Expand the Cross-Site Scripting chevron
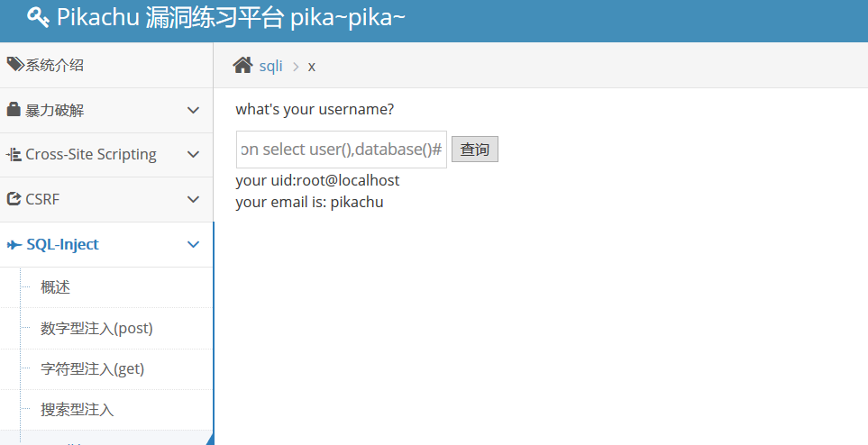The image size is (868, 445). 193,154
